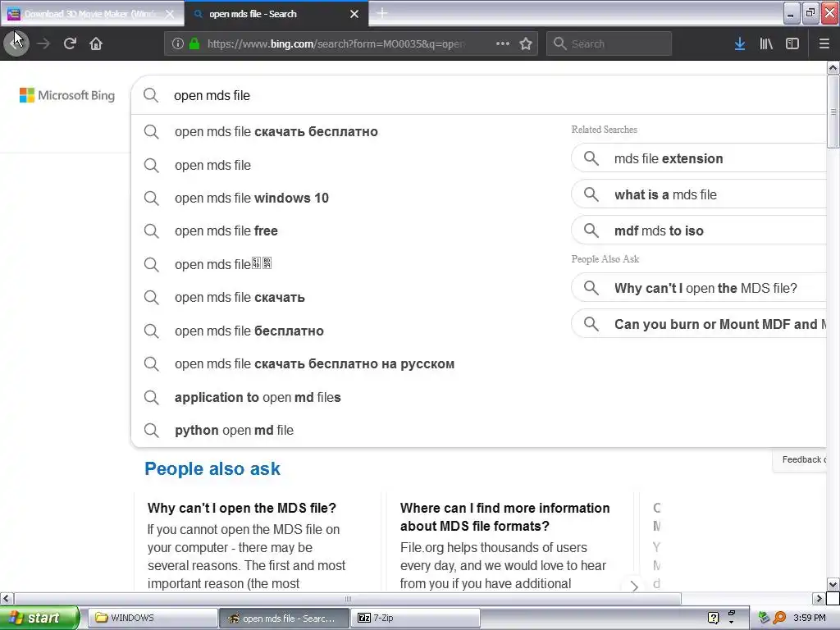Switch to WINDOWS folder taskbar button
This screenshot has height=630, width=840.
(153, 618)
